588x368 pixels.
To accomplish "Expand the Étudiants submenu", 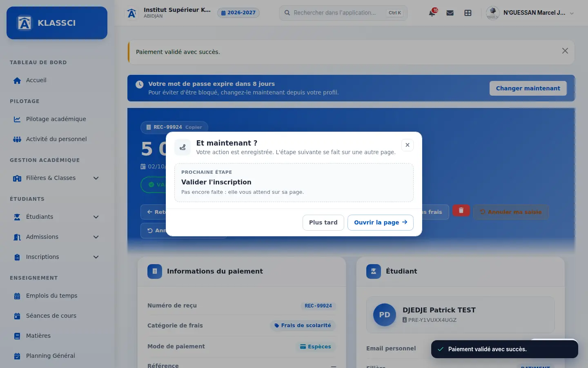I will pyautogui.click(x=96, y=217).
